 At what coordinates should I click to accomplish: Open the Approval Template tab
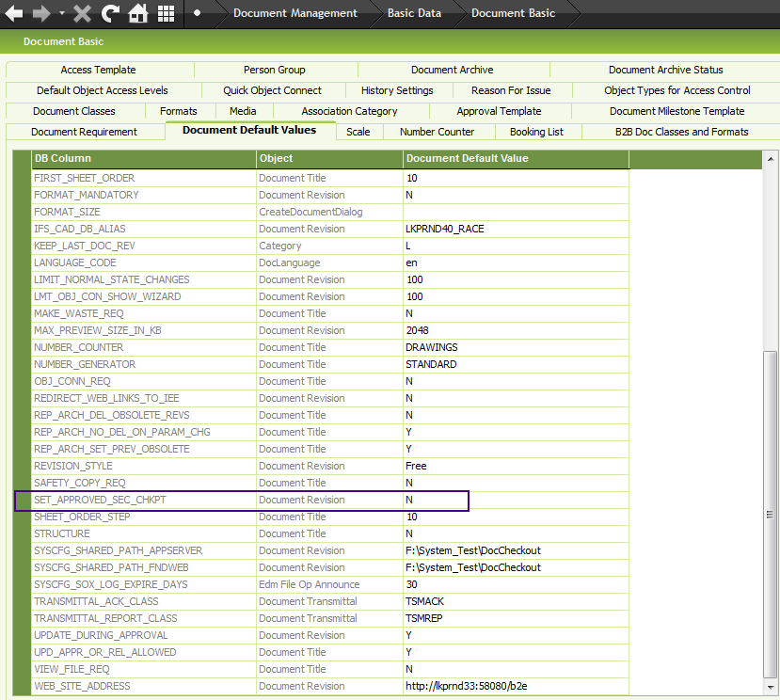click(x=499, y=111)
